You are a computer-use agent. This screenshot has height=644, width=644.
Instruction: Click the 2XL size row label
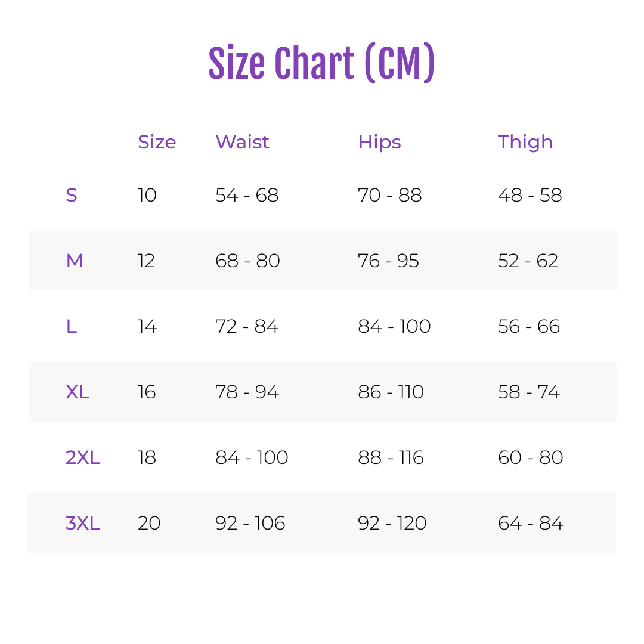click(83, 457)
